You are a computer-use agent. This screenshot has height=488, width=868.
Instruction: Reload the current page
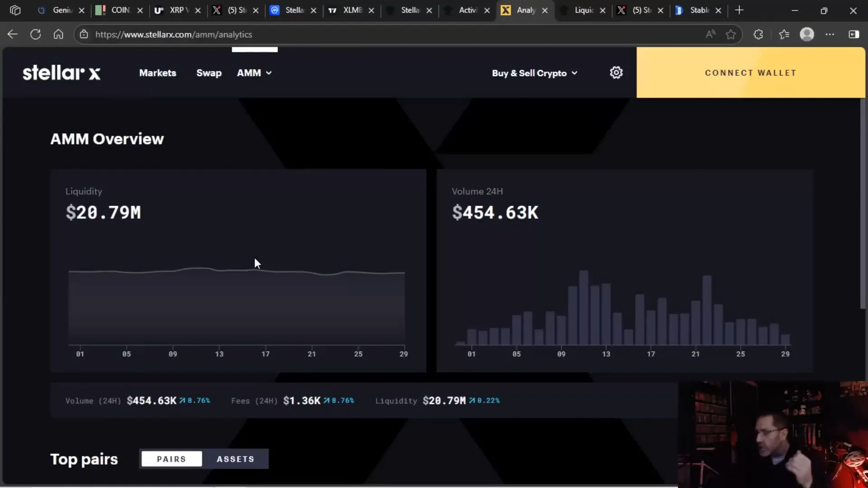(x=35, y=34)
